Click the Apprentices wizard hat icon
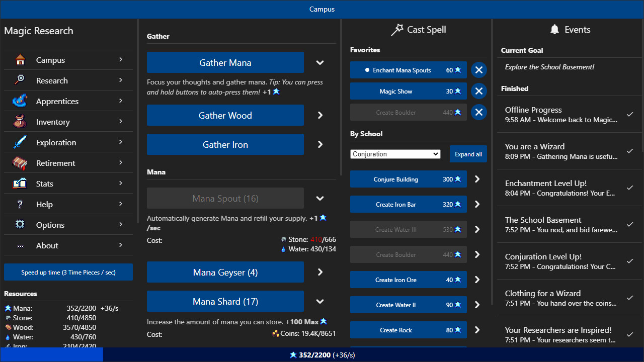 pyautogui.click(x=20, y=101)
